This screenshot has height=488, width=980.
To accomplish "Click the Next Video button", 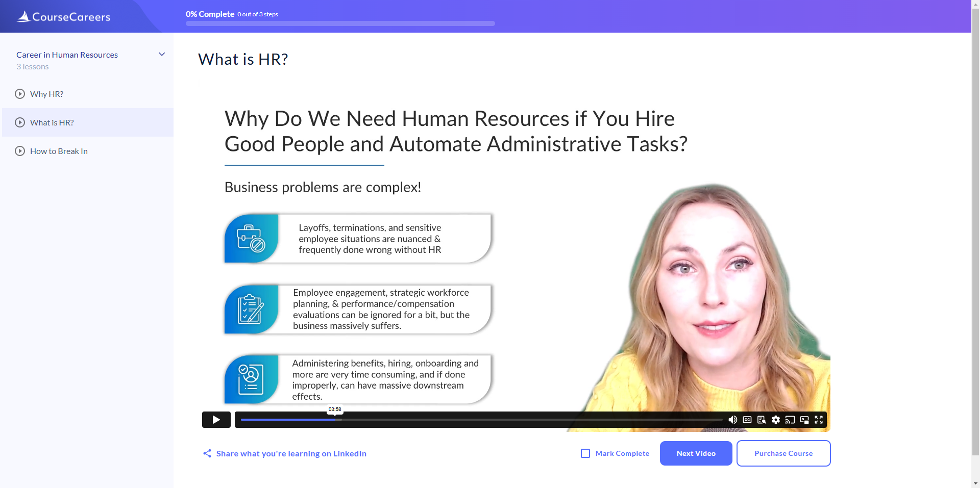I will tap(695, 453).
